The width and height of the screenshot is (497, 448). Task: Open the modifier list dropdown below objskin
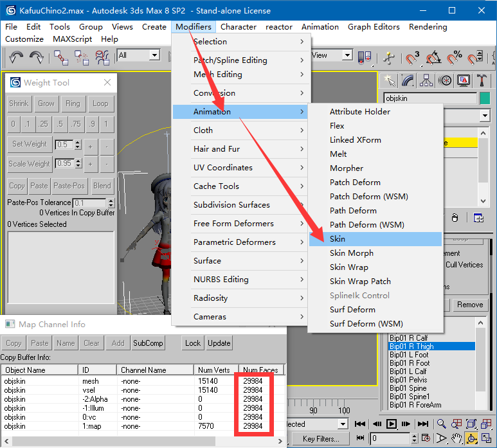coord(485,115)
